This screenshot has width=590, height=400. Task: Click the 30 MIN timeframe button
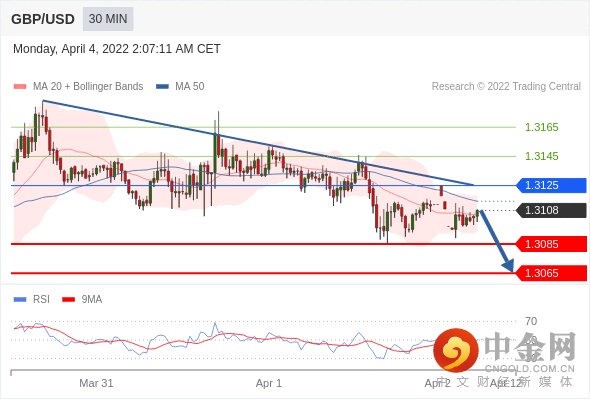pyautogui.click(x=108, y=19)
